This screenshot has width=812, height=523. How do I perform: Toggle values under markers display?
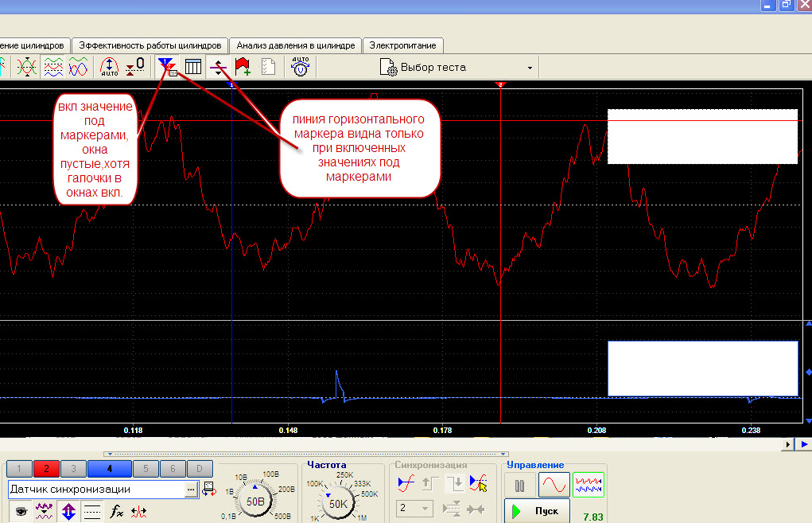167,67
